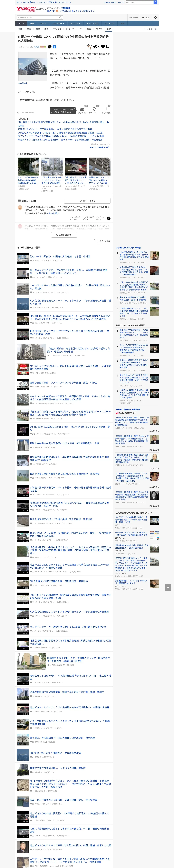
Task: Open the 地域 category
Action: (x=108, y=29)
